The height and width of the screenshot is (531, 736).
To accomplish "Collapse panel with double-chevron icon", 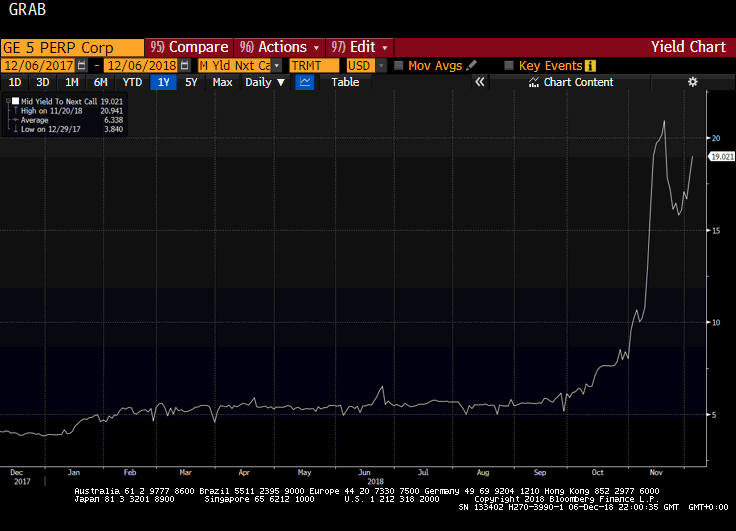I will click(x=479, y=82).
